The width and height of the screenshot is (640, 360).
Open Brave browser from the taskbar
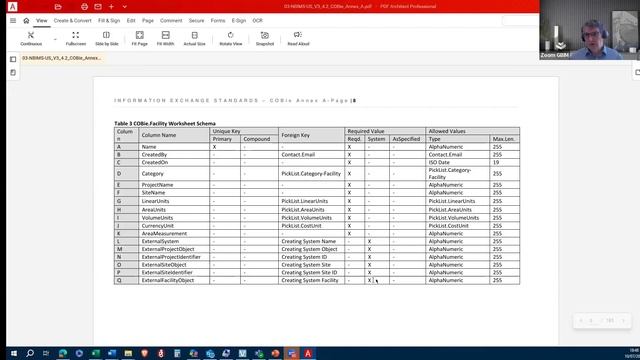pyautogui.click(x=144, y=353)
